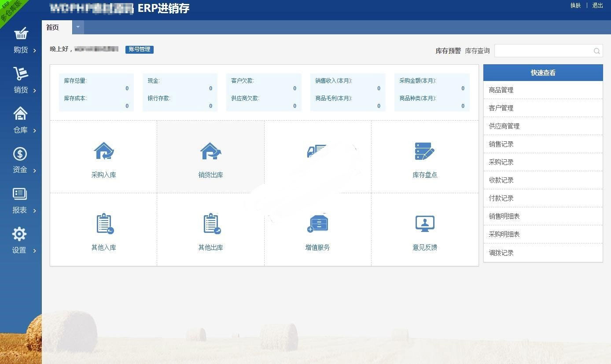Screen dimensions: 611x364
Task: Click the 设置 settings gear icon
Action: tap(19, 234)
